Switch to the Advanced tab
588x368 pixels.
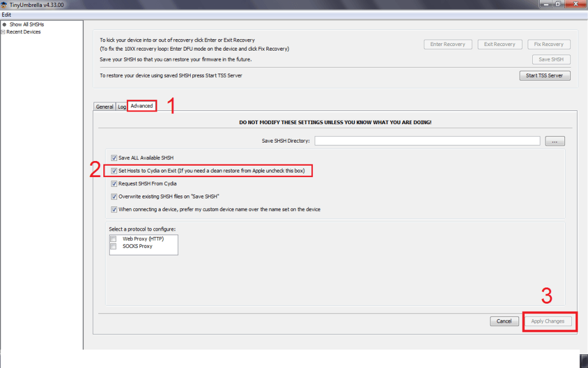coord(142,106)
